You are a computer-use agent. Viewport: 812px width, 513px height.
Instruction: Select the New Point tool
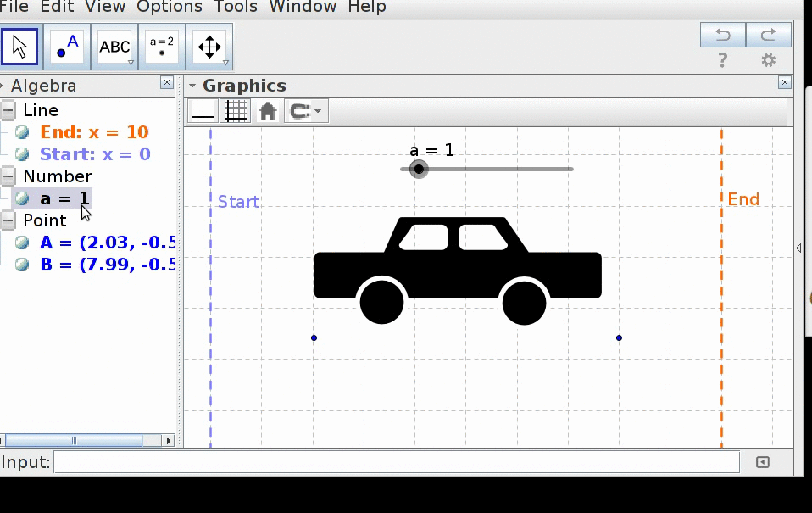(x=67, y=47)
